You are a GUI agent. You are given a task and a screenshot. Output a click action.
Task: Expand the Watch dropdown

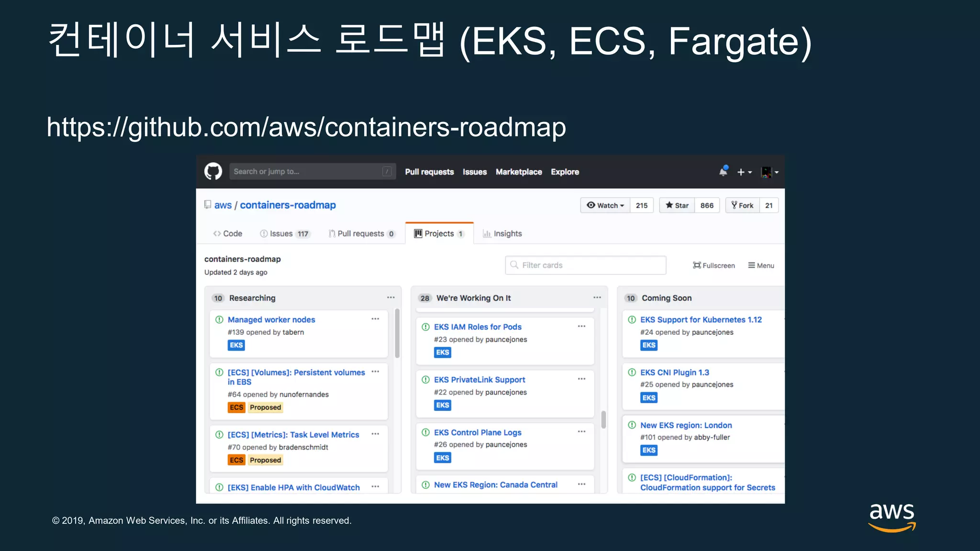(605, 205)
